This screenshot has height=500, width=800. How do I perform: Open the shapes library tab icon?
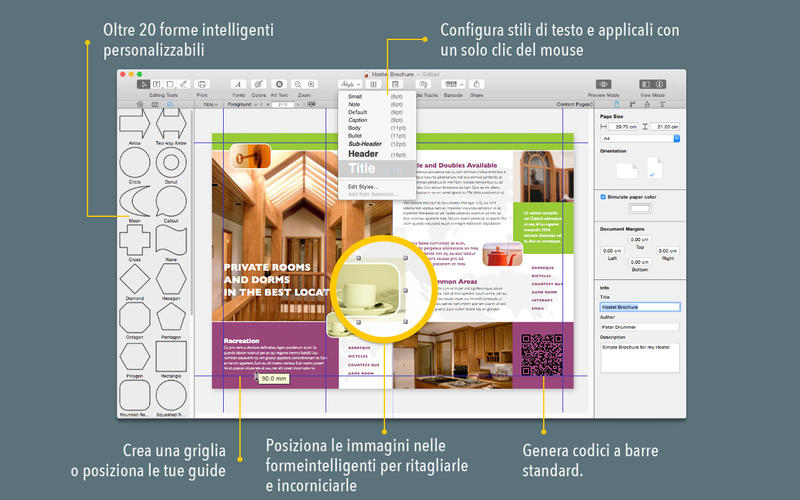tap(170, 104)
